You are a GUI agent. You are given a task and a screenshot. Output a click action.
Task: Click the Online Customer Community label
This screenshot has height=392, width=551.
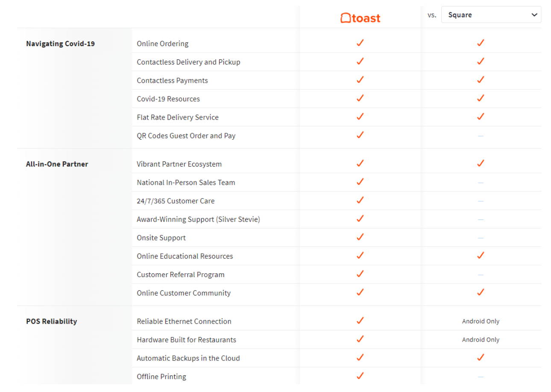tap(184, 293)
